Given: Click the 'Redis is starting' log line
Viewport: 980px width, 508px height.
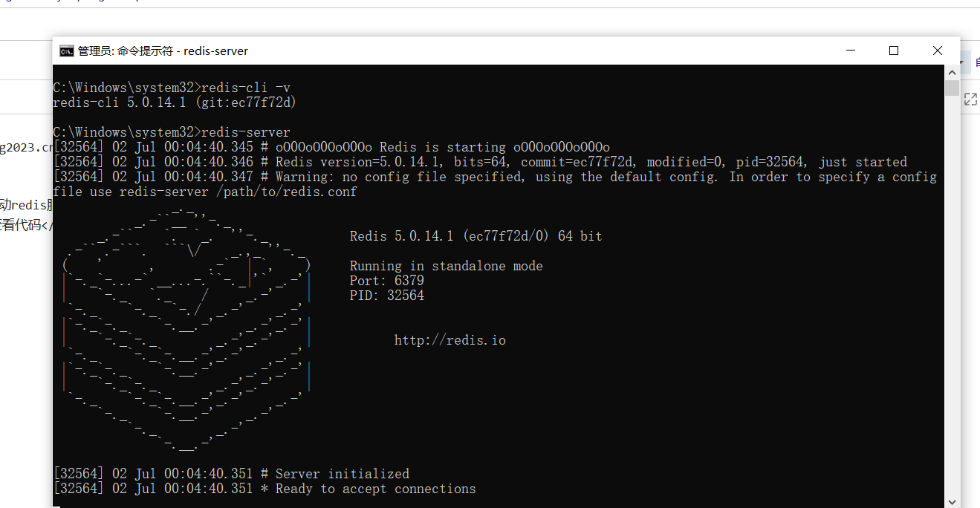Looking at the screenshot, I should click(x=331, y=147).
